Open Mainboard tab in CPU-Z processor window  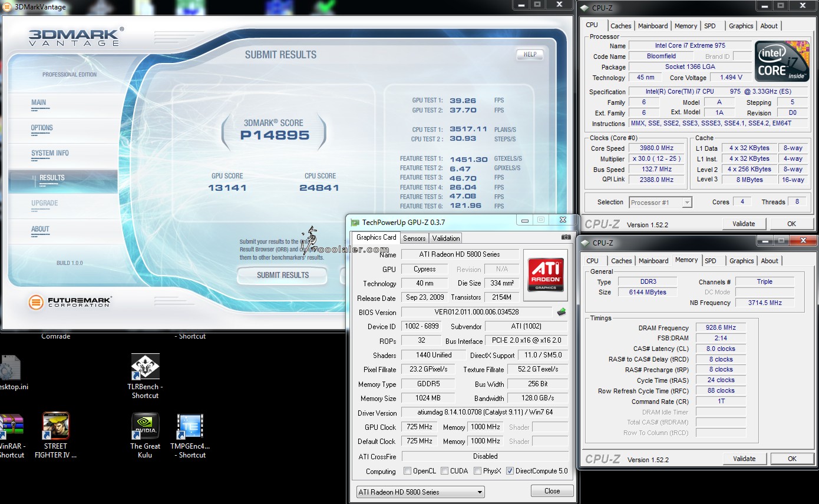point(653,26)
